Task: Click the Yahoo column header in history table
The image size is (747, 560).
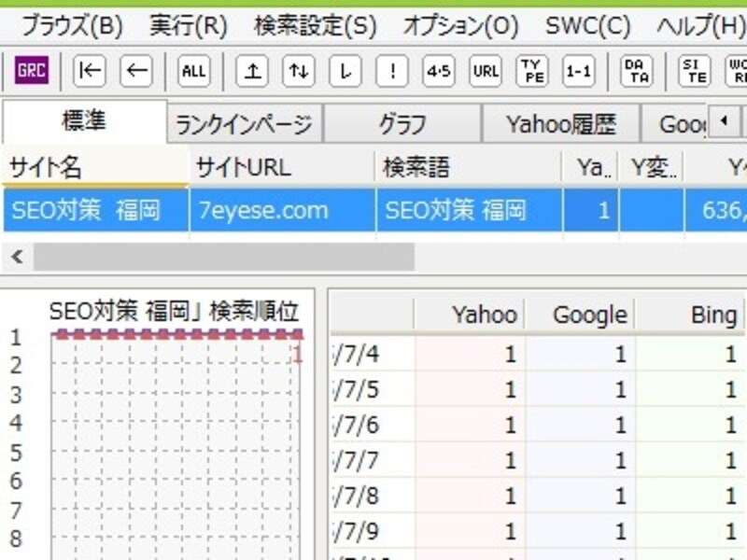Action: click(470, 315)
